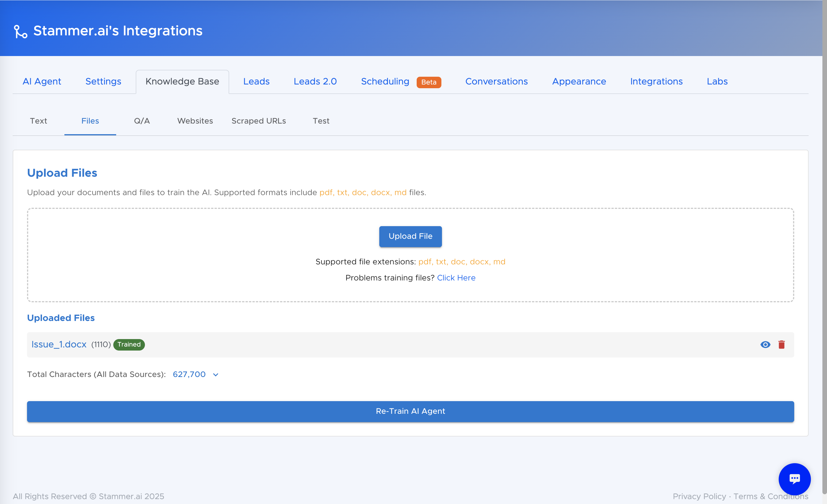Open the Websites sub-tab
Image resolution: width=827 pixels, height=504 pixels.
point(195,121)
